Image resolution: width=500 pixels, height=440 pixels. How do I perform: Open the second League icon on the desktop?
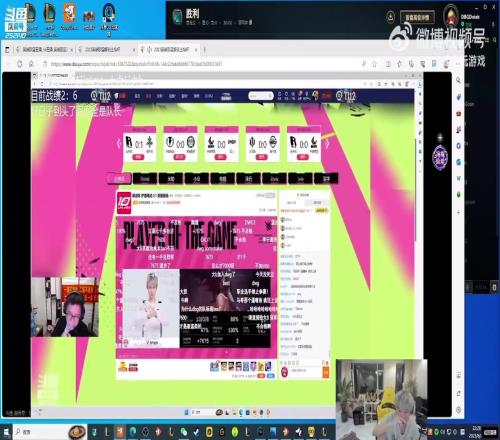coord(50,13)
